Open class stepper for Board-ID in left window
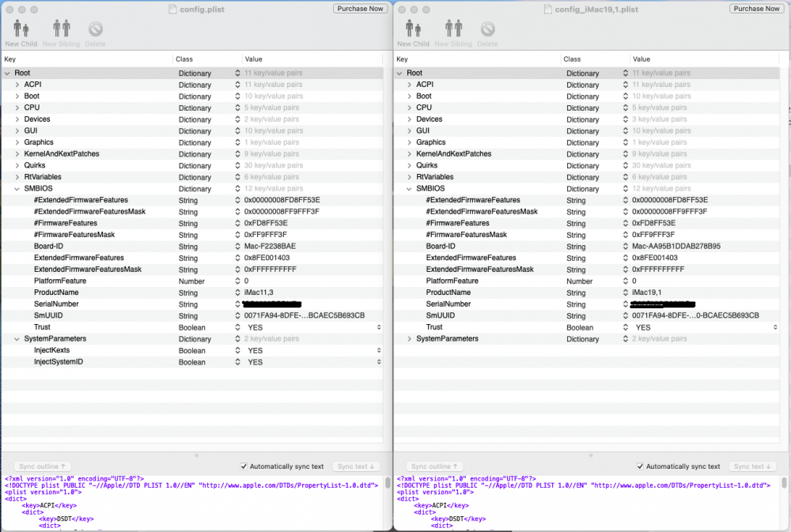 pos(237,246)
